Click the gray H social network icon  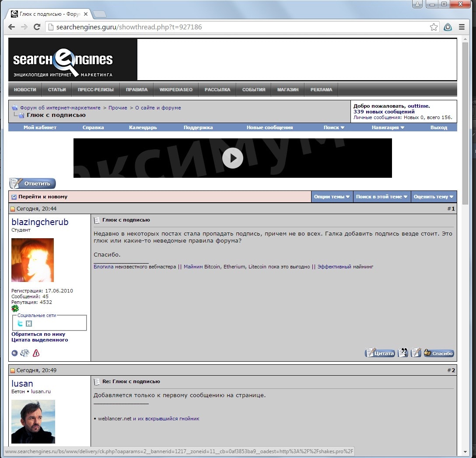(29, 324)
